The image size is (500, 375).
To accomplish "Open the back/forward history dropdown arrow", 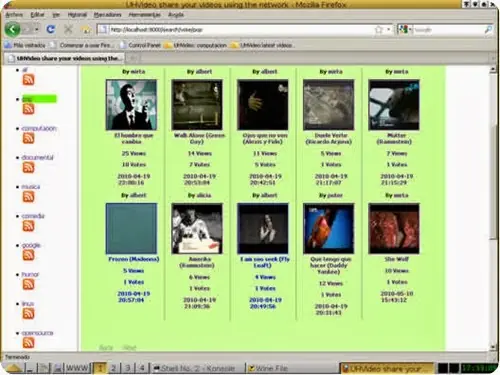I will pos(37,29).
